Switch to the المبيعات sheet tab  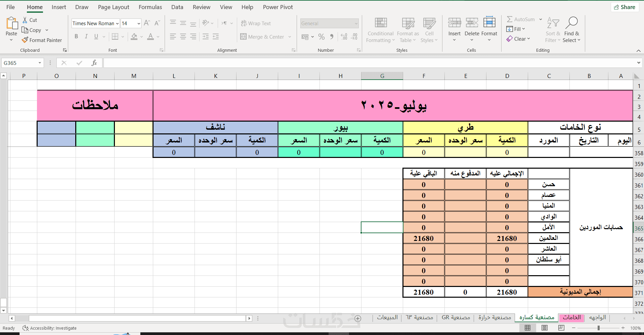tap(387, 317)
